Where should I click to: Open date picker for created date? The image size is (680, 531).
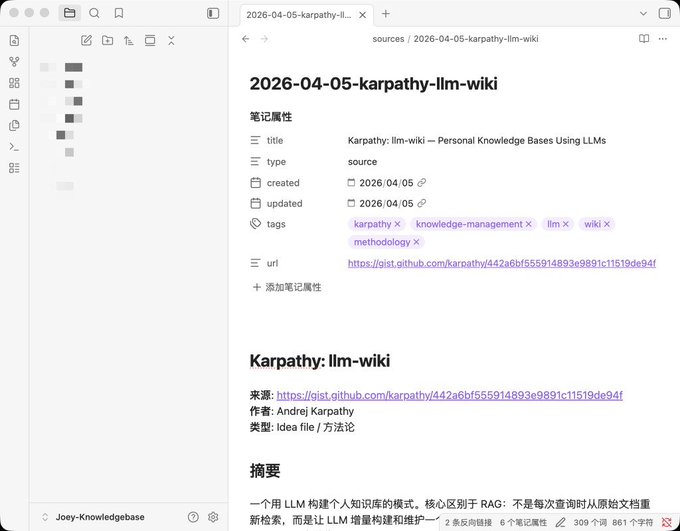[x=351, y=183]
